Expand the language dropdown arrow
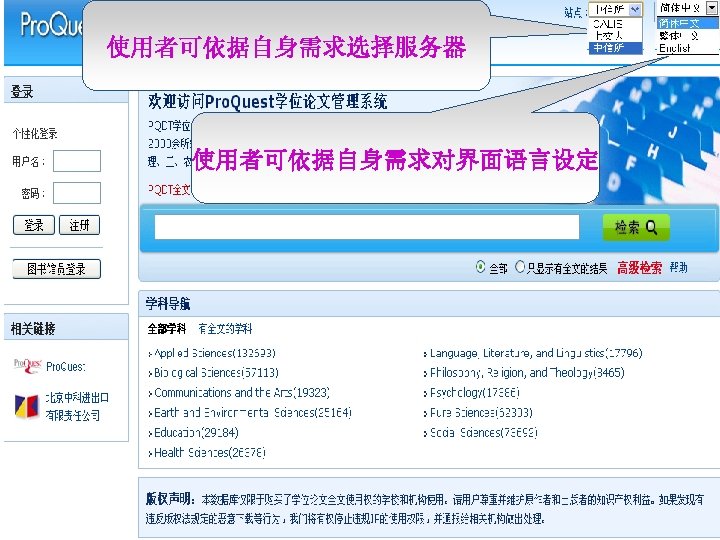720x540 pixels. point(711,8)
